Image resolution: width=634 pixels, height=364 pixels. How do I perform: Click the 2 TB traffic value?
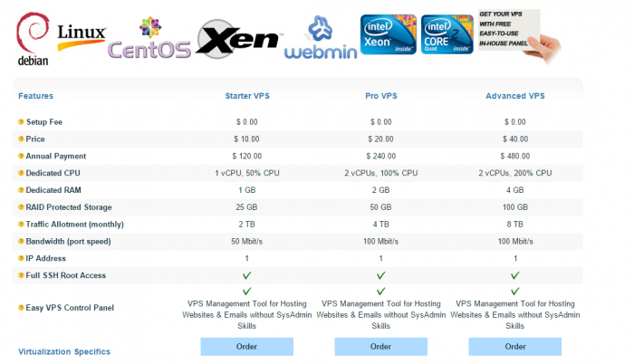(x=246, y=224)
